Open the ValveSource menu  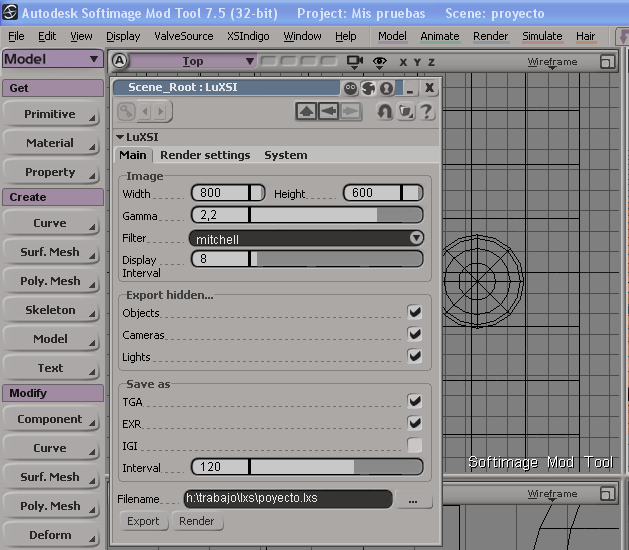[184, 37]
